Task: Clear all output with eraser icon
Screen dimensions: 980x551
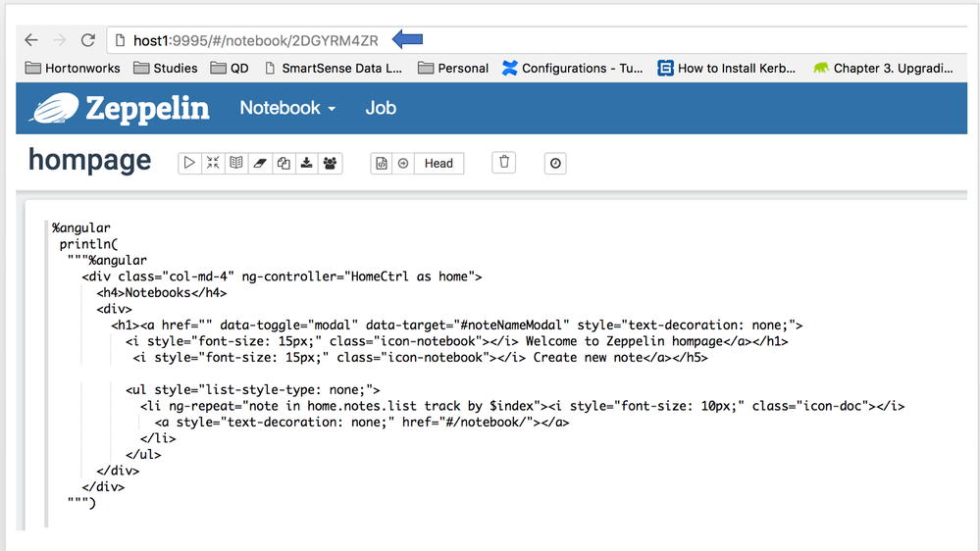Action: click(260, 163)
